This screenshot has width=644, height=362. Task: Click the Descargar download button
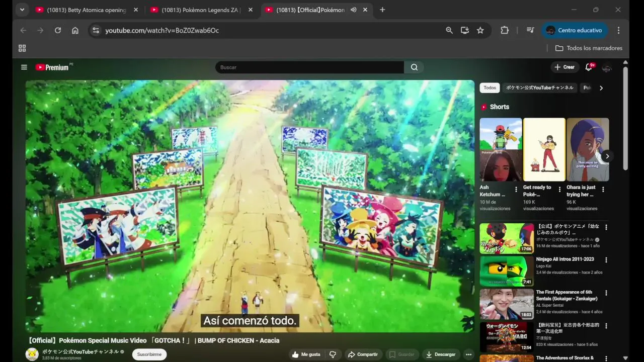point(441,354)
